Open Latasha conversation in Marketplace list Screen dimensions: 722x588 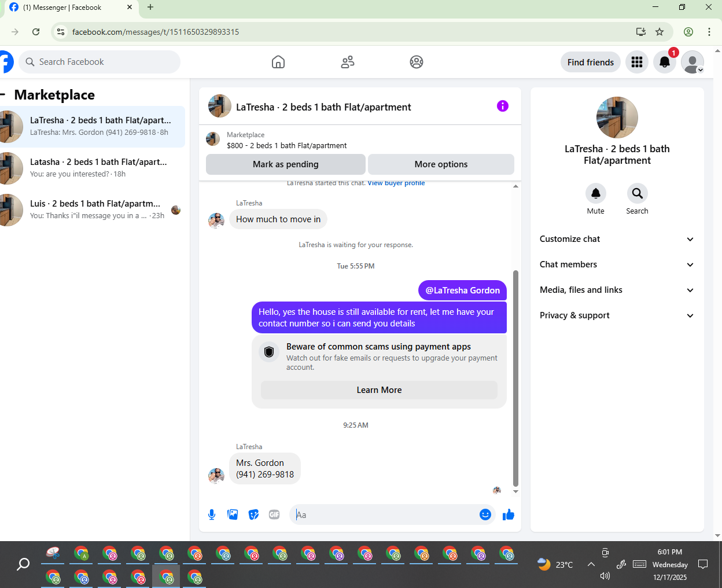click(93, 168)
